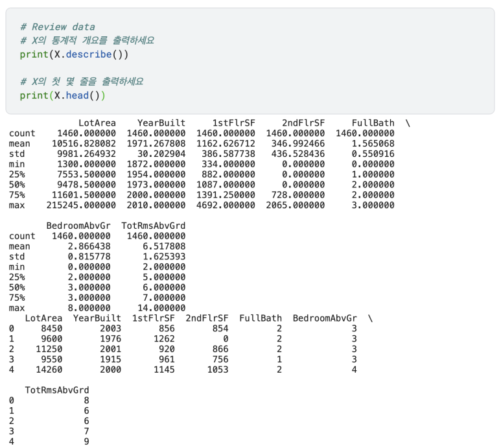Click the print(X.describe()) code line
501x448 pixels.
tap(74, 54)
